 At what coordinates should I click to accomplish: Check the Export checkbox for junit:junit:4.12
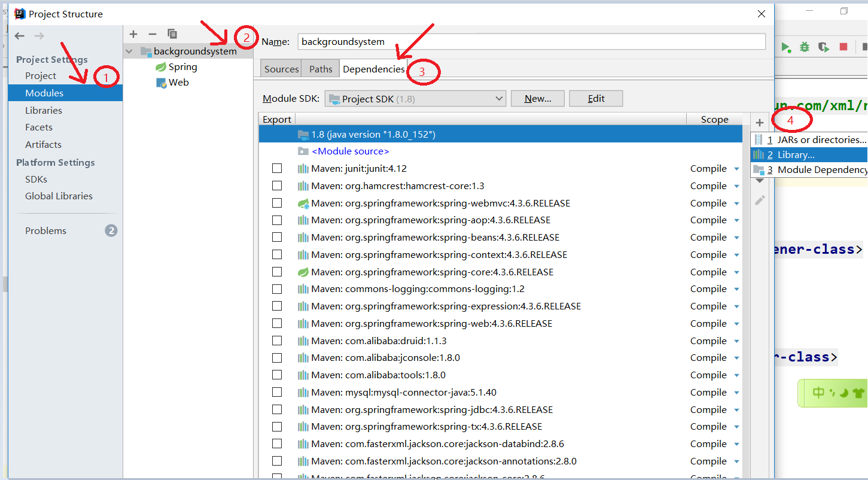[x=277, y=168]
